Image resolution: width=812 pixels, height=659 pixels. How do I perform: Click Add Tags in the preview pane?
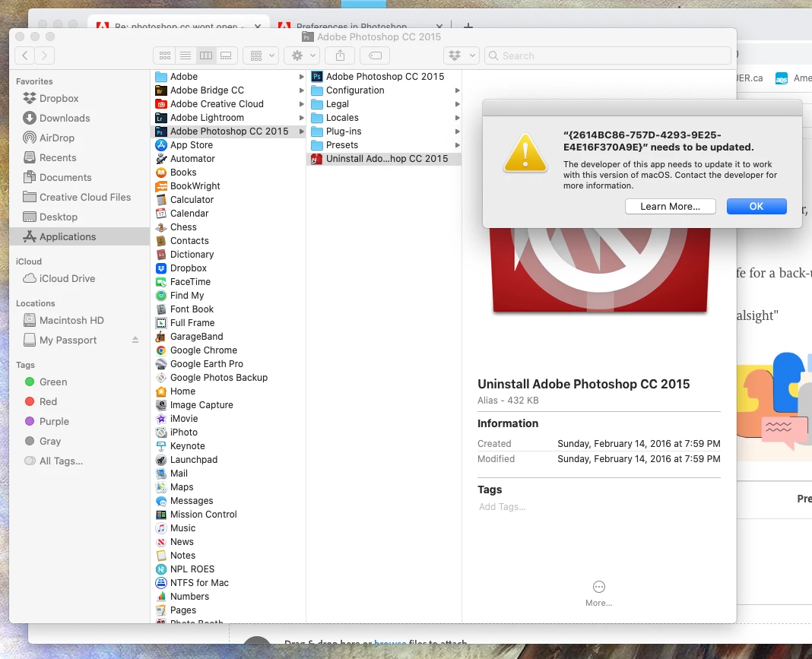click(x=502, y=507)
